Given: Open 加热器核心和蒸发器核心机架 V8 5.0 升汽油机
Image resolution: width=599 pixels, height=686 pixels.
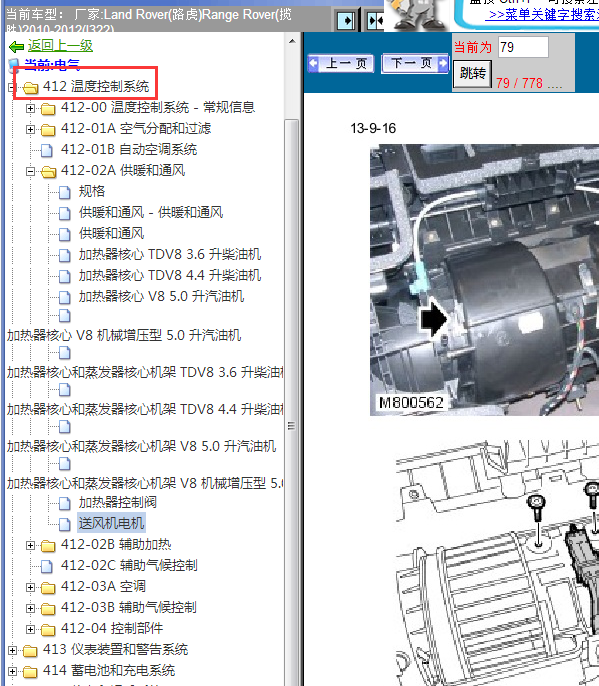Looking at the screenshot, I should click(141, 446).
